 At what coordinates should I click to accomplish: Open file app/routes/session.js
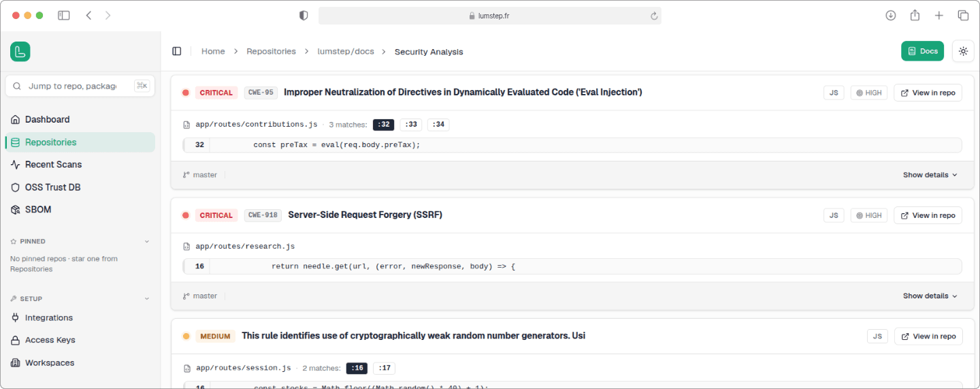click(244, 368)
